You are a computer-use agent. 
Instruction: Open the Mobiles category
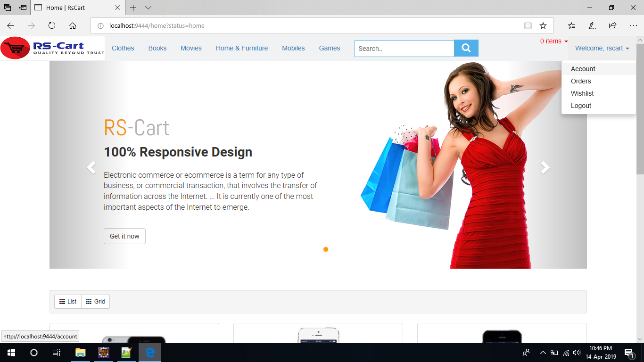click(293, 48)
